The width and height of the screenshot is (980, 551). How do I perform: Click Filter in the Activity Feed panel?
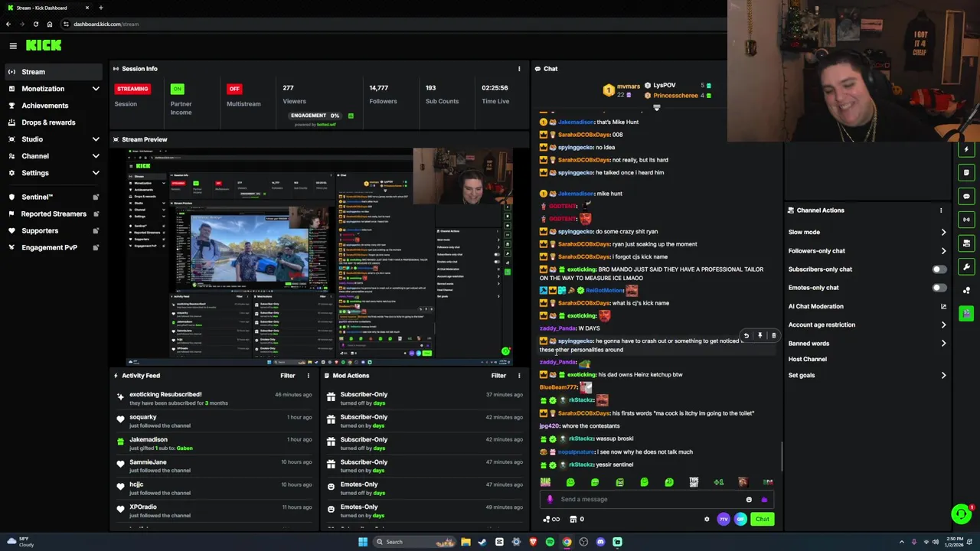[x=288, y=376]
